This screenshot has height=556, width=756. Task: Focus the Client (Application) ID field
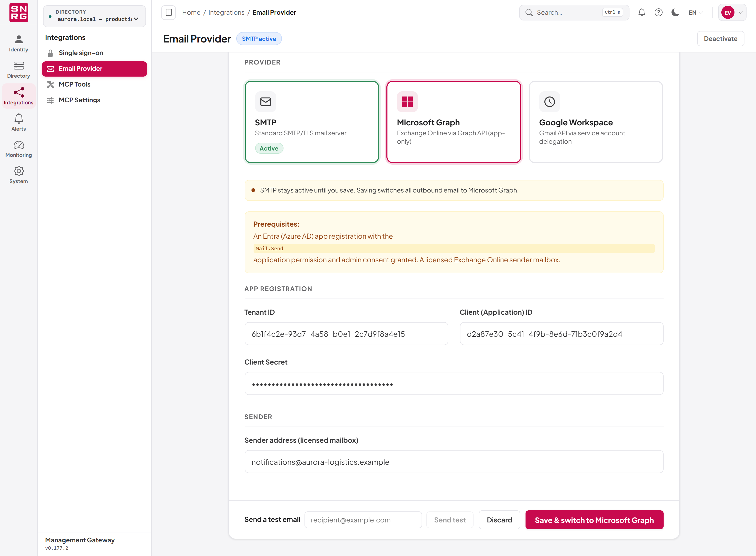point(561,334)
